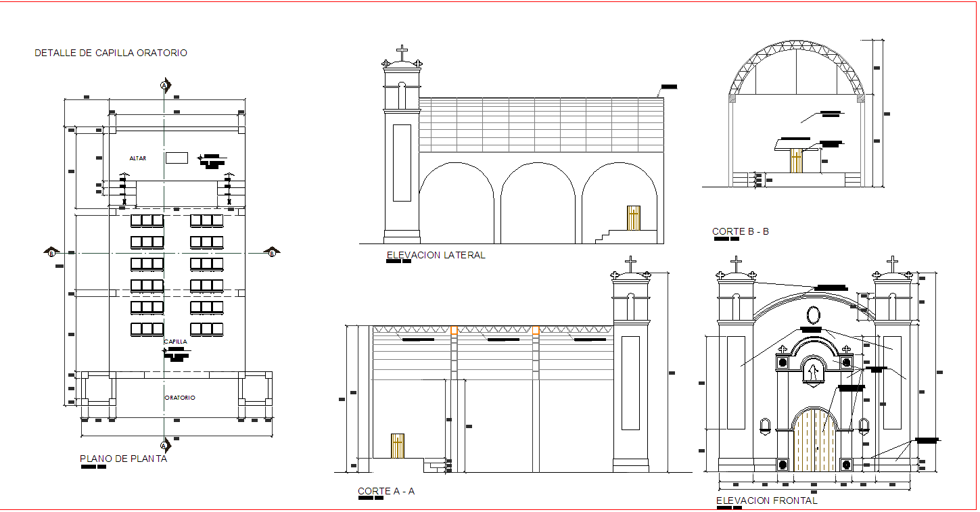This screenshot has width=980, height=512.
Task: Select the ELEVACION LATERAL title text
Action: coord(436,255)
